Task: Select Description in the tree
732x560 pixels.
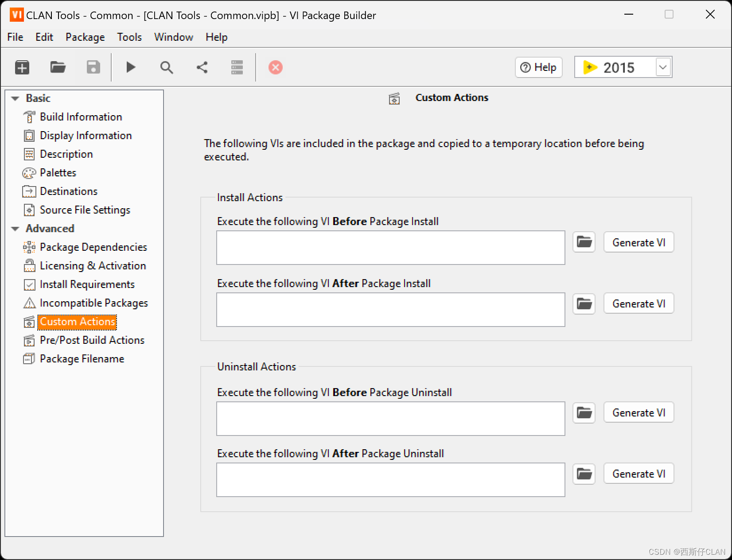Action: tap(66, 154)
